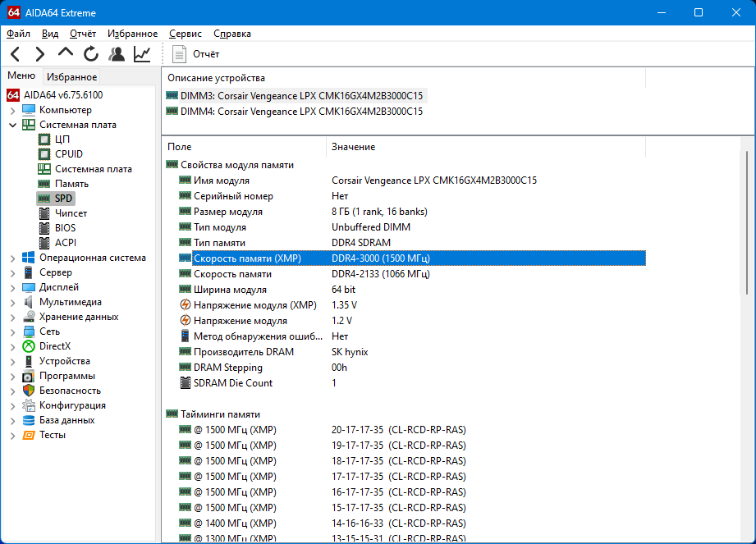Click the Конфигурация gear icon

point(29,405)
